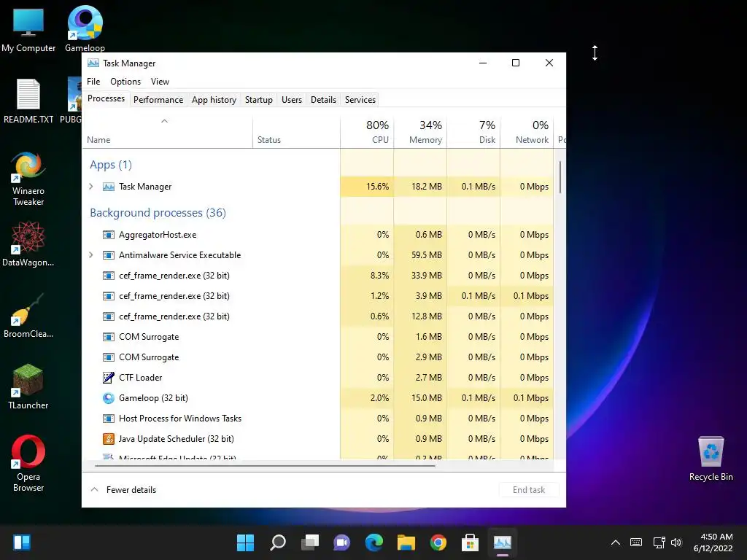Open the DataWagon desktop shortcut
This screenshot has width=747, height=560.
(x=28, y=244)
